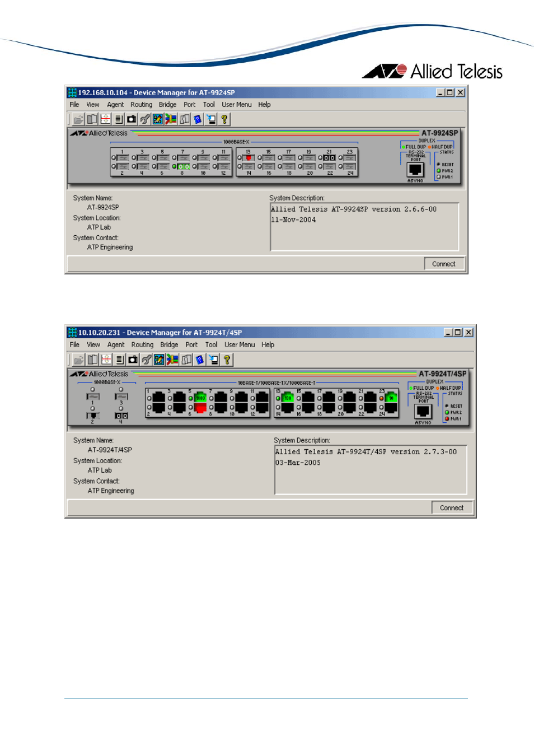Click the wrench icon in AT-9924T/4SP toolbar
The height and width of the screenshot is (756, 534).
[146, 360]
